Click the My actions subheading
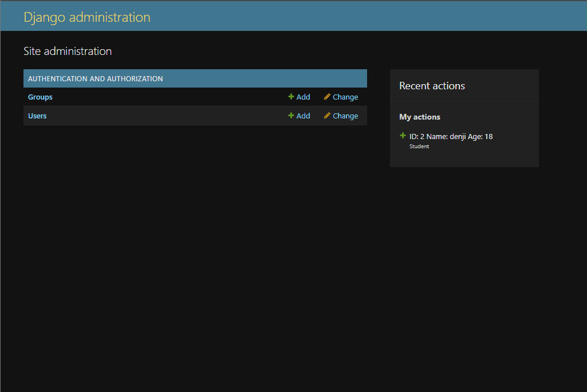 point(420,117)
